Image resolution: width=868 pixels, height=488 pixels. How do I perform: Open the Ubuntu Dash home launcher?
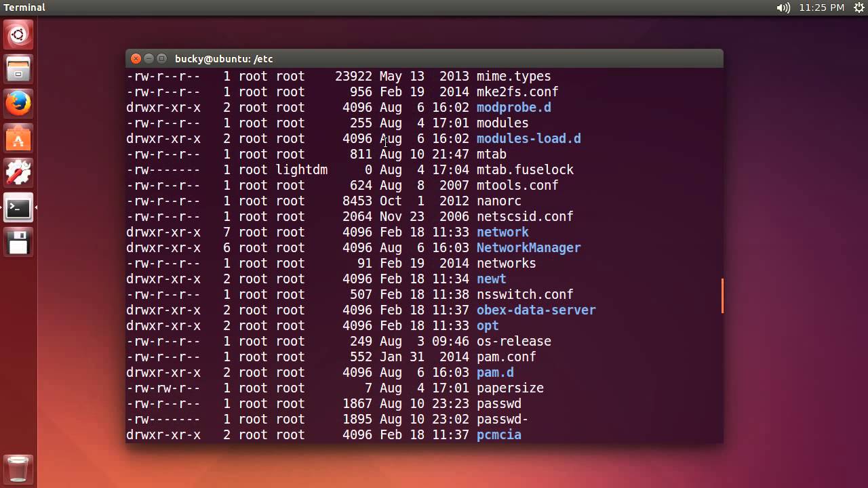(x=18, y=35)
